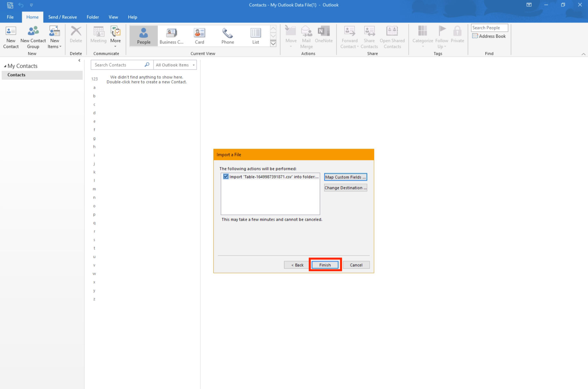588x389 pixels.
Task: Click Map Custom Fields button
Action: [x=345, y=177]
